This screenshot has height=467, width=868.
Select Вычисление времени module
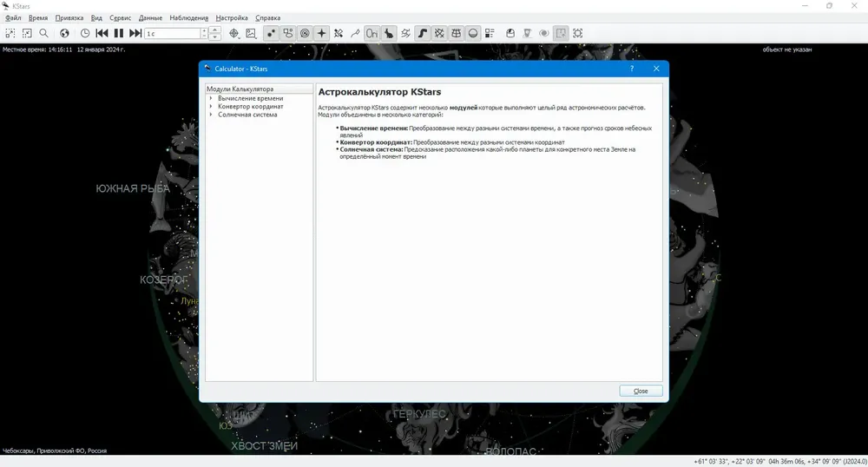click(250, 98)
